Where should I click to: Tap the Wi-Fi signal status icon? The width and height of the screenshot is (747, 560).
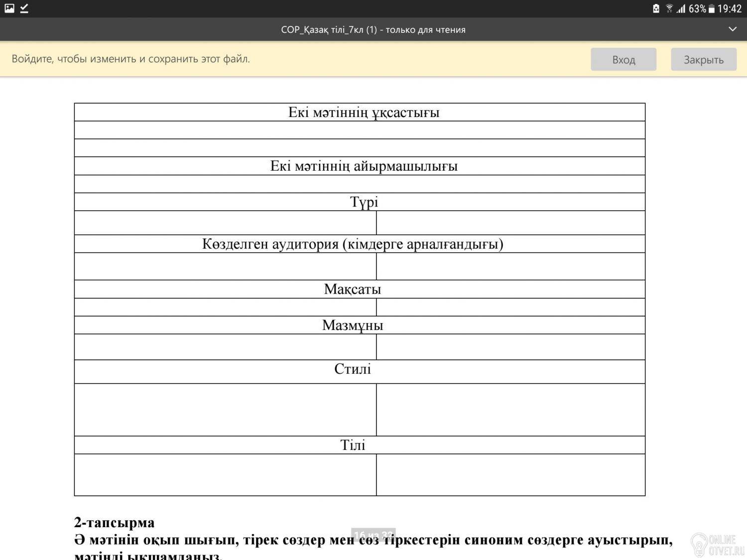[669, 8]
